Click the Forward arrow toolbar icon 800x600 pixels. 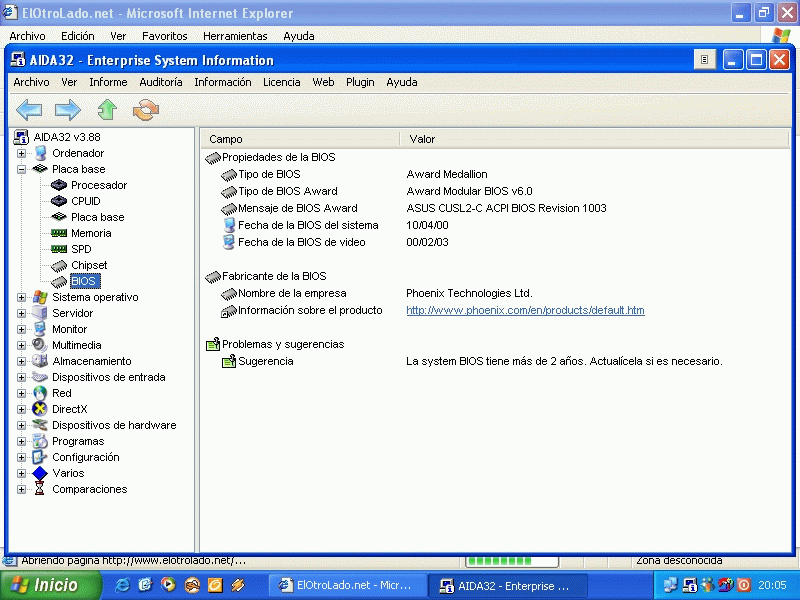67,110
